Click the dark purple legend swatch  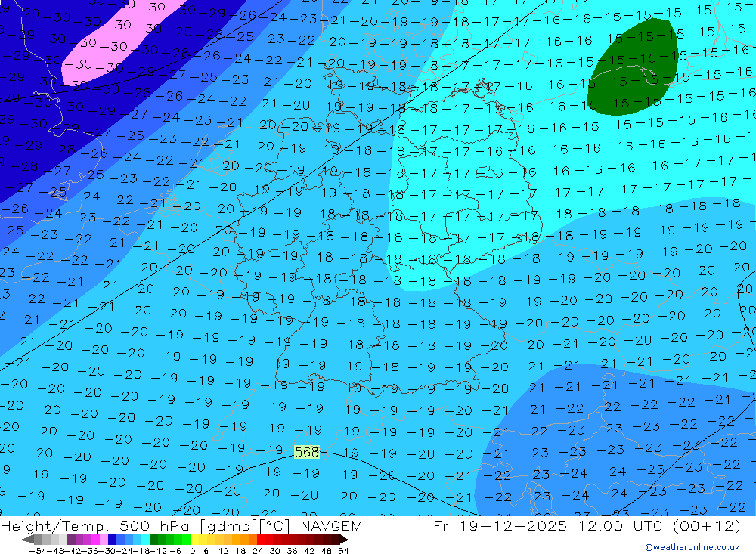point(71,540)
